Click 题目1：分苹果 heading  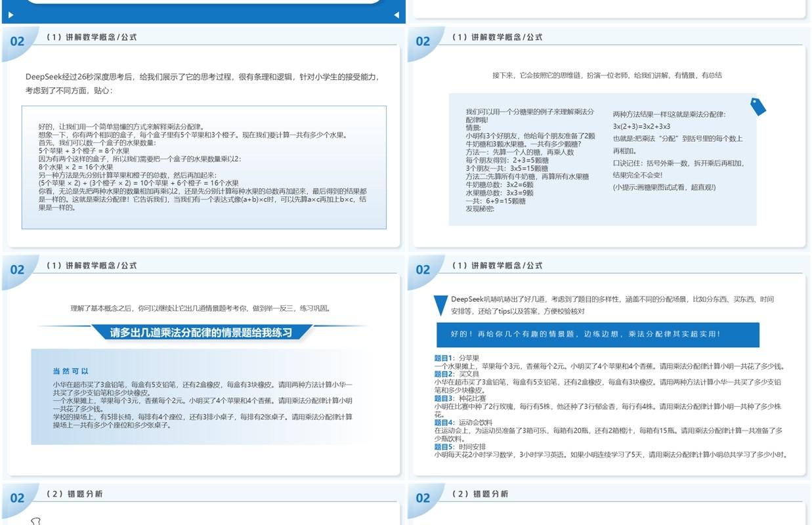click(x=457, y=358)
